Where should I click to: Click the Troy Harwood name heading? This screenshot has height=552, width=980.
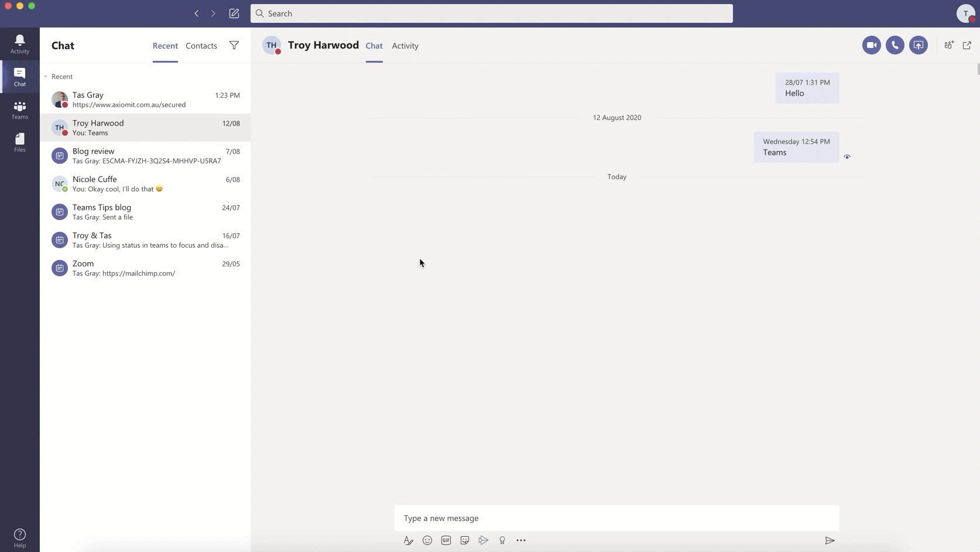323,45
